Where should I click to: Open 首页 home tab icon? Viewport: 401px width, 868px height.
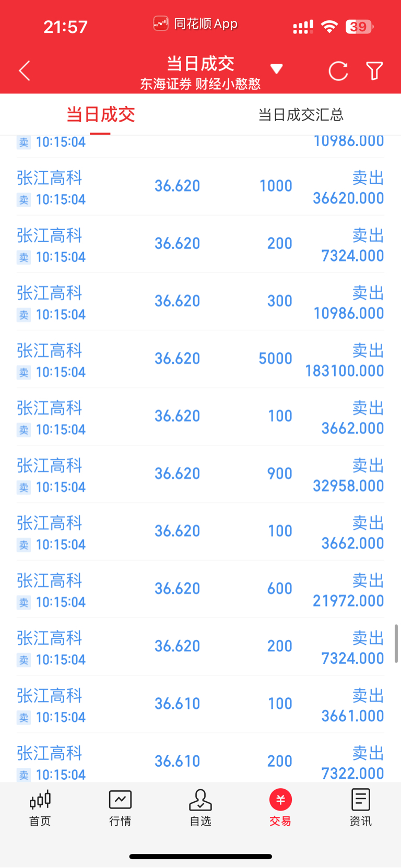40,800
